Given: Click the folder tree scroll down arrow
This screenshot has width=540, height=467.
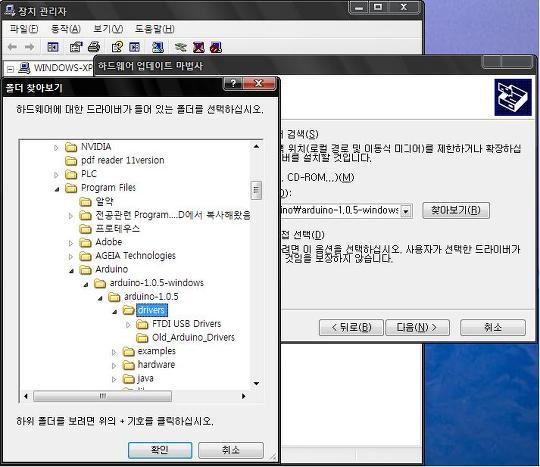Looking at the screenshot, I should click(x=256, y=384).
